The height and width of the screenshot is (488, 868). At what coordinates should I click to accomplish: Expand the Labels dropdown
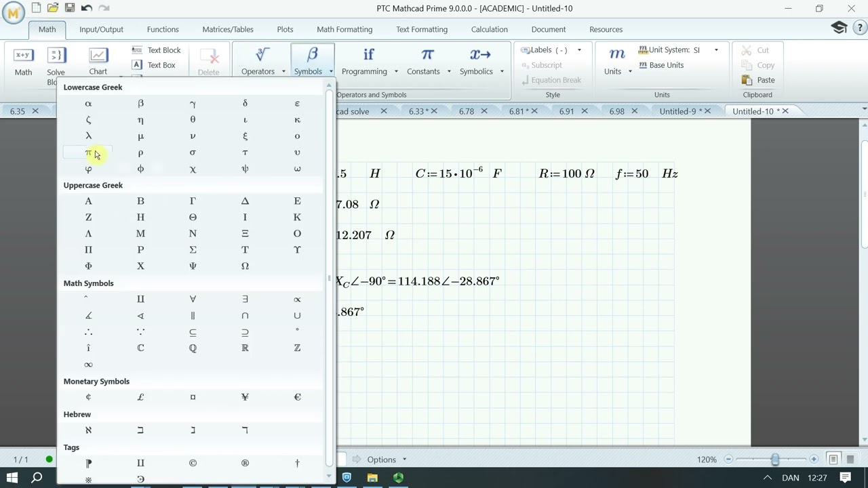click(579, 50)
